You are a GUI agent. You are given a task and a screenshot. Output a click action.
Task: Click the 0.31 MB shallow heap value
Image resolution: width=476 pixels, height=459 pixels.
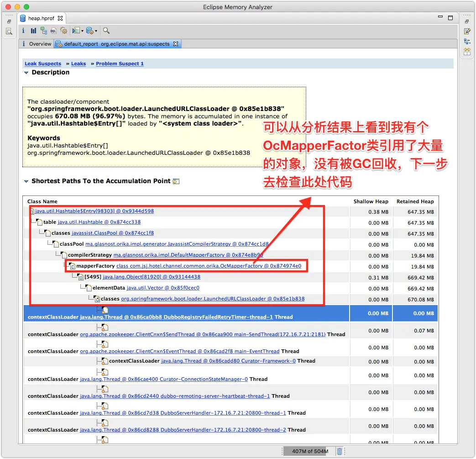pyautogui.click(x=378, y=278)
